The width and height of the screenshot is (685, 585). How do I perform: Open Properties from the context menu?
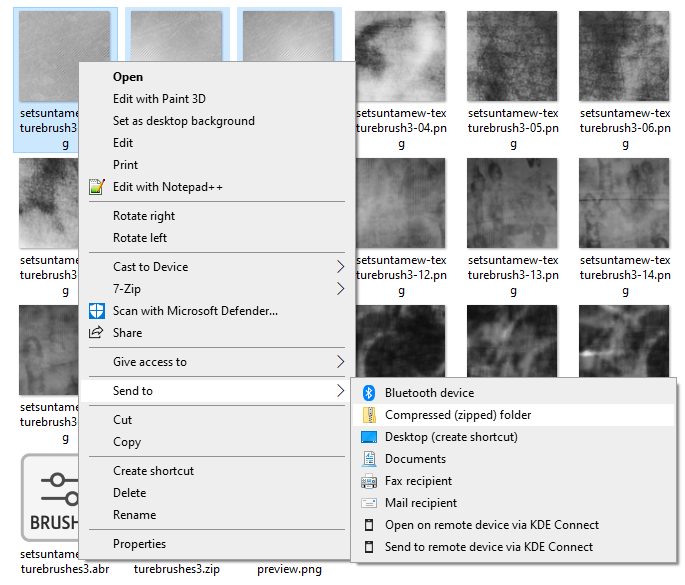click(x=139, y=544)
